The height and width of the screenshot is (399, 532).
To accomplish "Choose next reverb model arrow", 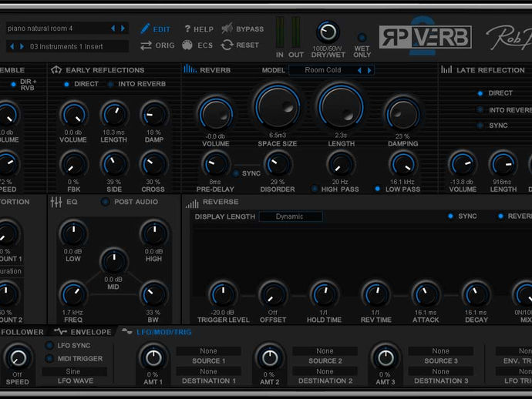I will tap(369, 70).
